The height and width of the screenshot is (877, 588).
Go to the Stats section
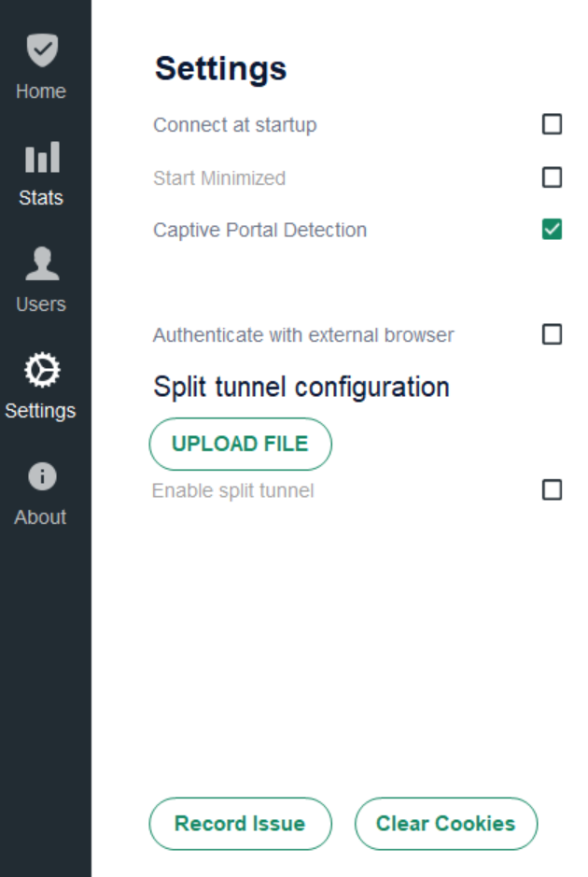click(x=41, y=197)
